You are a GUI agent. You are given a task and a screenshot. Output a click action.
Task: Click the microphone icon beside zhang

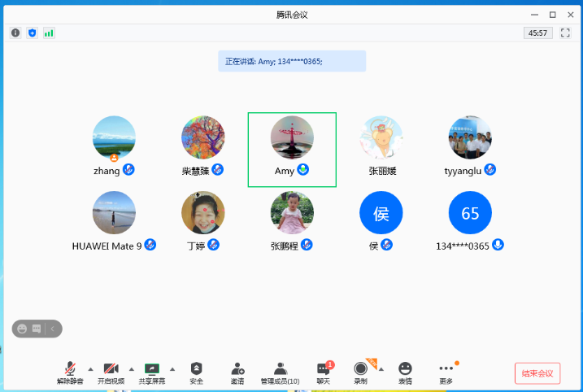tap(128, 170)
